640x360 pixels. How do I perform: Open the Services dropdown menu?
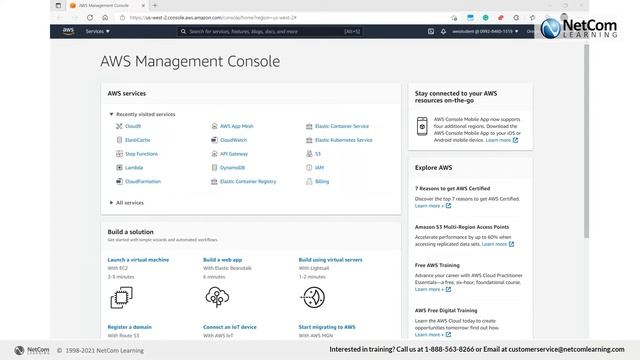click(x=98, y=31)
